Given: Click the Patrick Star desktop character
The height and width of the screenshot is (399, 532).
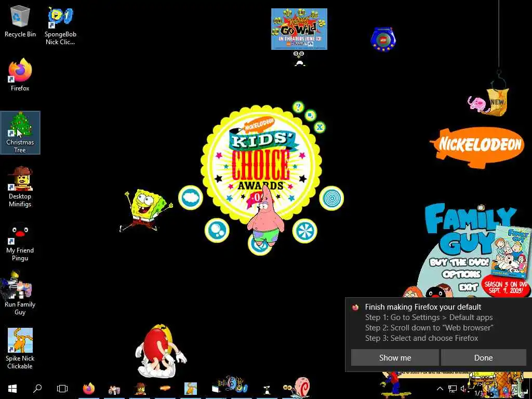Looking at the screenshot, I should pos(265,217).
